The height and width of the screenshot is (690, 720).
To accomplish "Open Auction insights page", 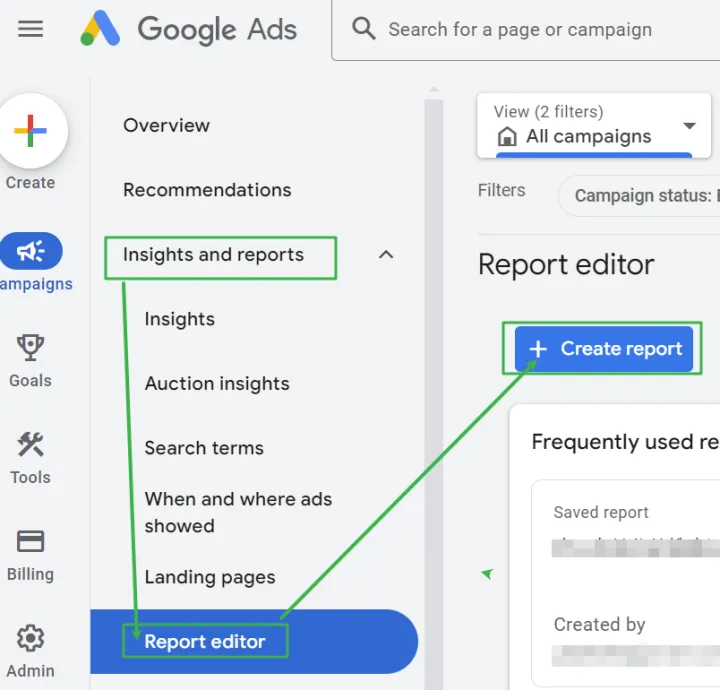I will 217,384.
